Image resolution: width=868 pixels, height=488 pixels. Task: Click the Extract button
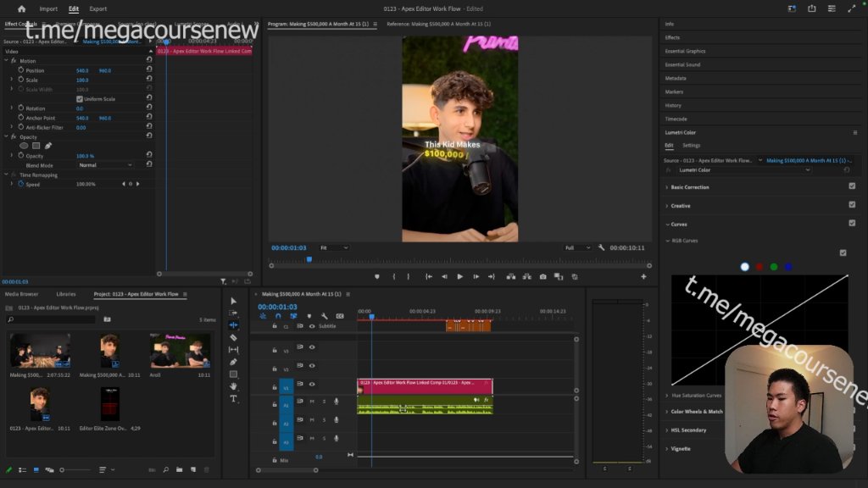click(527, 277)
